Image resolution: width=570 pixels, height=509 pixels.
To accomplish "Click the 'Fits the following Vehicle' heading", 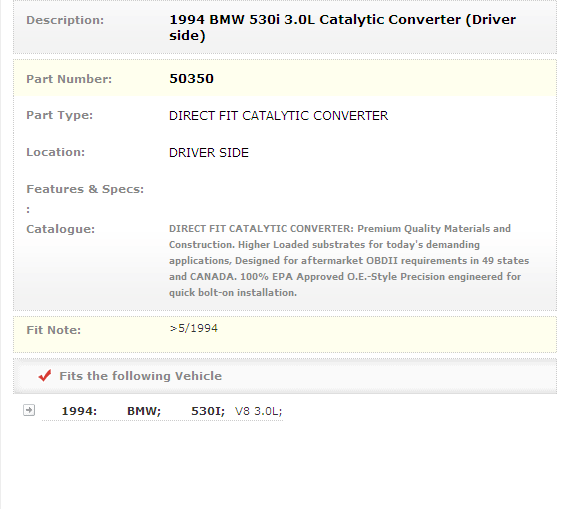I will (141, 376).
